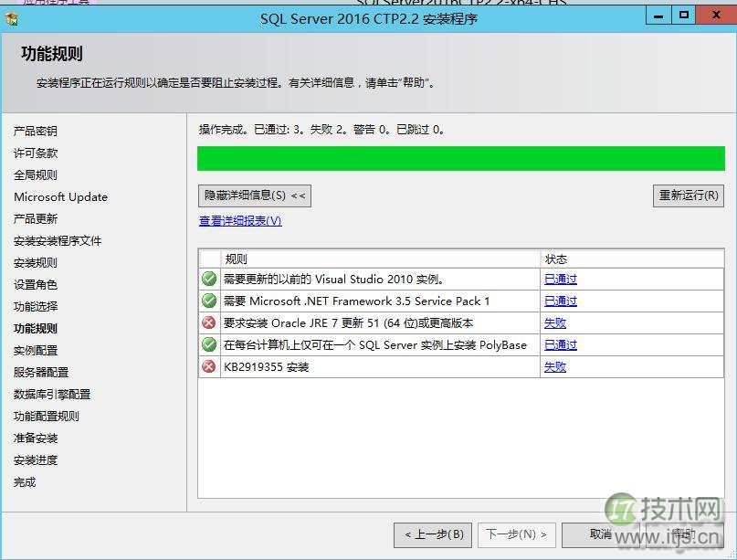
Task: Click the status summary 操作完成。已通过: 3。失败 2
Action: pyautogui.click(x=321, y=130)
